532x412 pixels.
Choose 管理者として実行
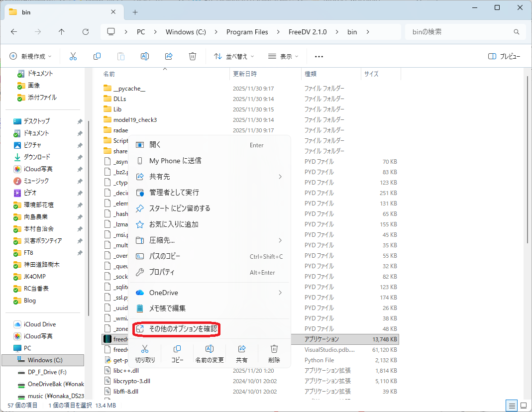tap(210, 193)
